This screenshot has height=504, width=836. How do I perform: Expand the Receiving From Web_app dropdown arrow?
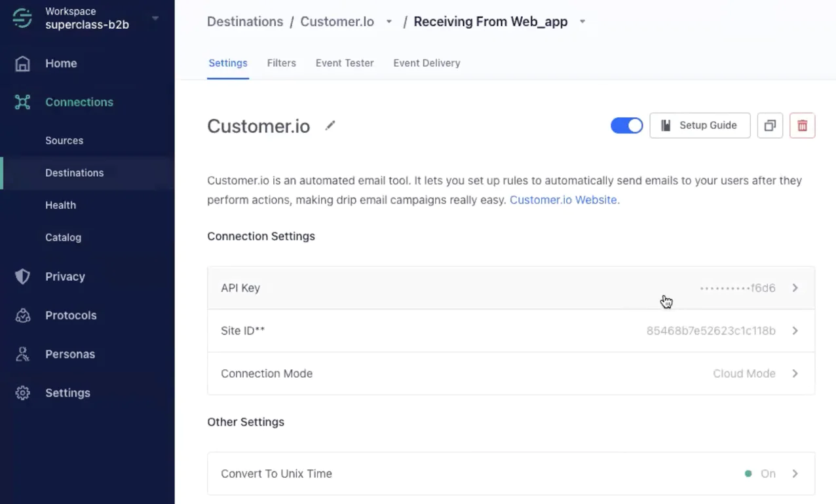click(x=582, y=22)
